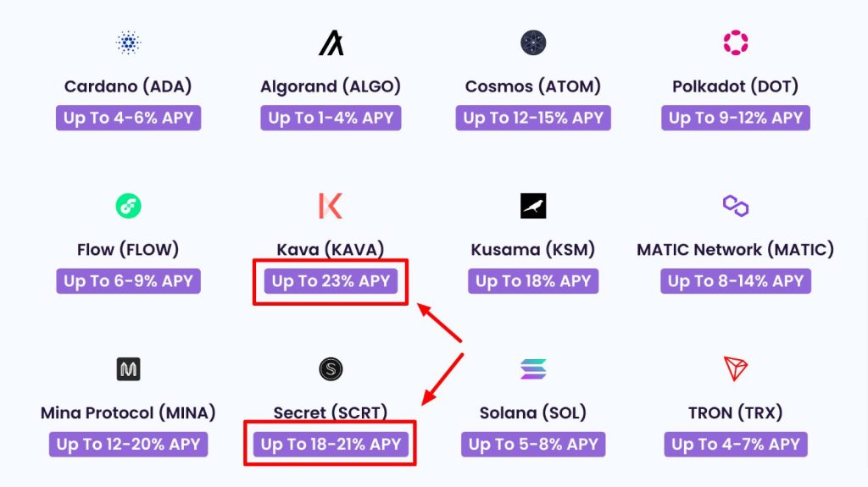Select the Cosmos (ATOM) atom icon
The image size is (868, 487).
point(533,42)
